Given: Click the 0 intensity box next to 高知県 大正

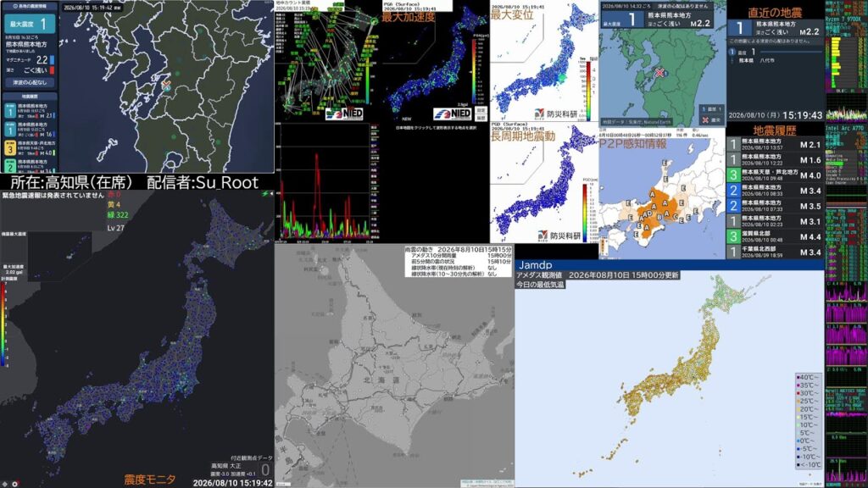Looking at the screenshot, I should coord(265,470).
